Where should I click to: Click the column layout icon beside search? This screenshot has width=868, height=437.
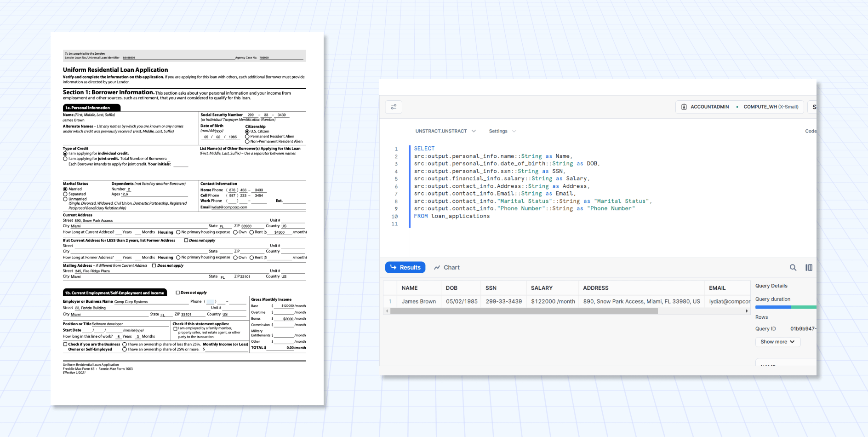(x=809, y=268)
